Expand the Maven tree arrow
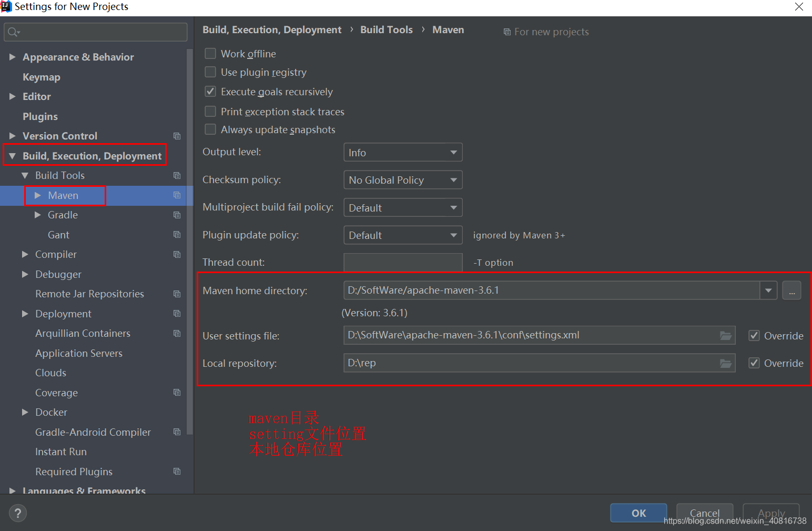812x531 pixels. 38,195
